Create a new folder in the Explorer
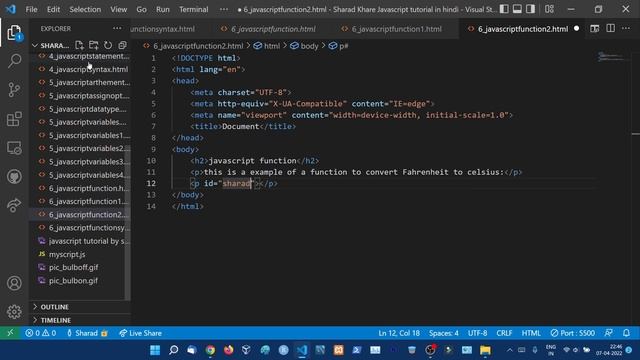 [93, 45]
